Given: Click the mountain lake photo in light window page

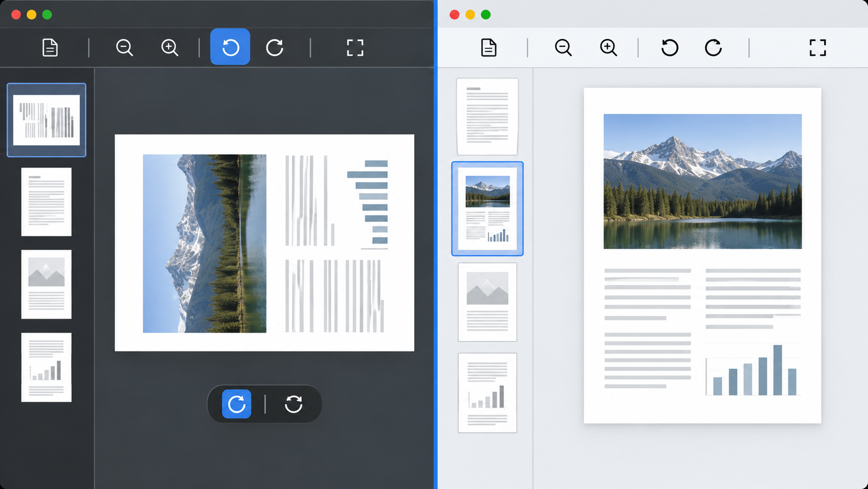Looking at the screenshot, I should point(702,181).
